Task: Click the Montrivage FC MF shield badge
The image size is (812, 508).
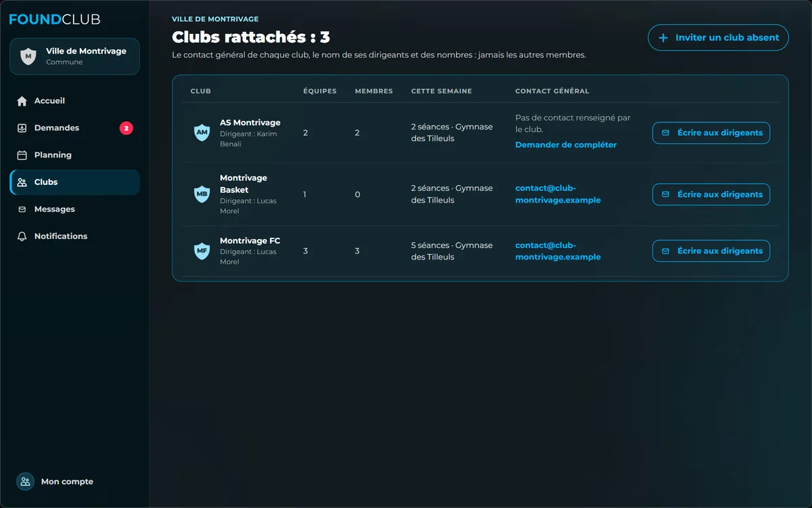Action: tap(202, 251)
